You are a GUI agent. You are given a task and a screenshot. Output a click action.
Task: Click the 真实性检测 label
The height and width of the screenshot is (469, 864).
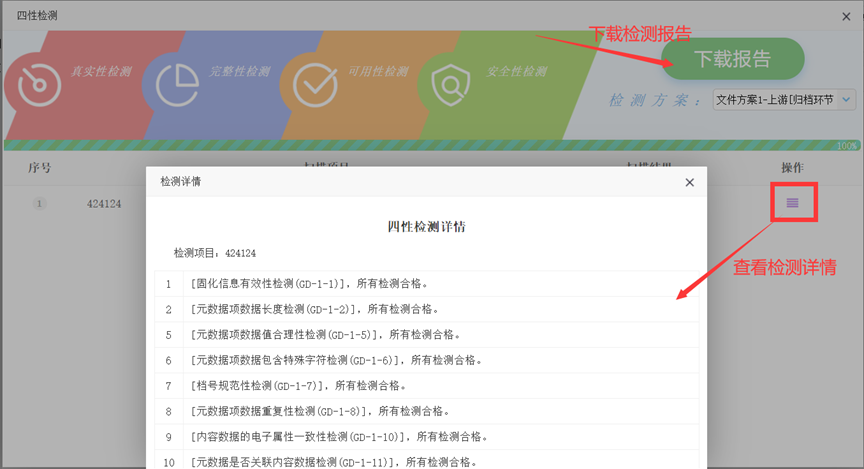(101, 72)
